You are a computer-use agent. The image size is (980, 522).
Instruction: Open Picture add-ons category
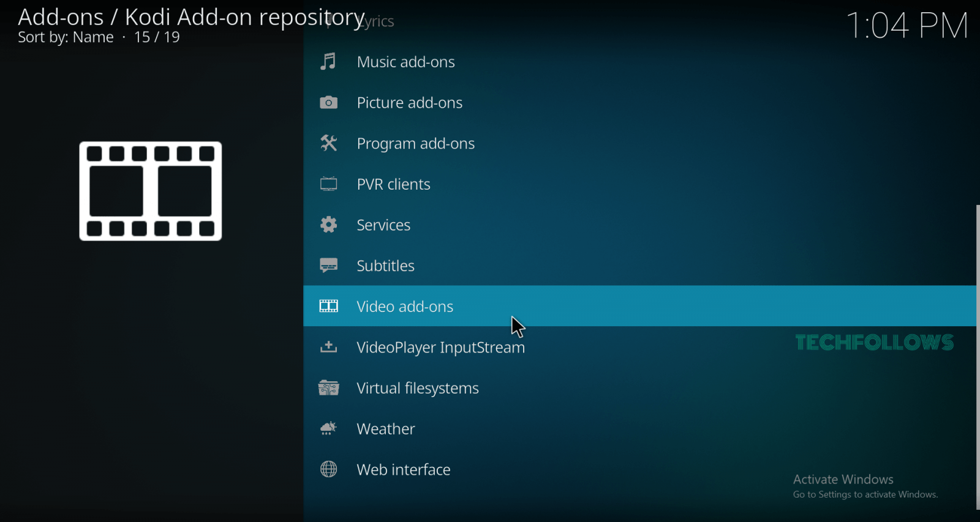(639, 103)
